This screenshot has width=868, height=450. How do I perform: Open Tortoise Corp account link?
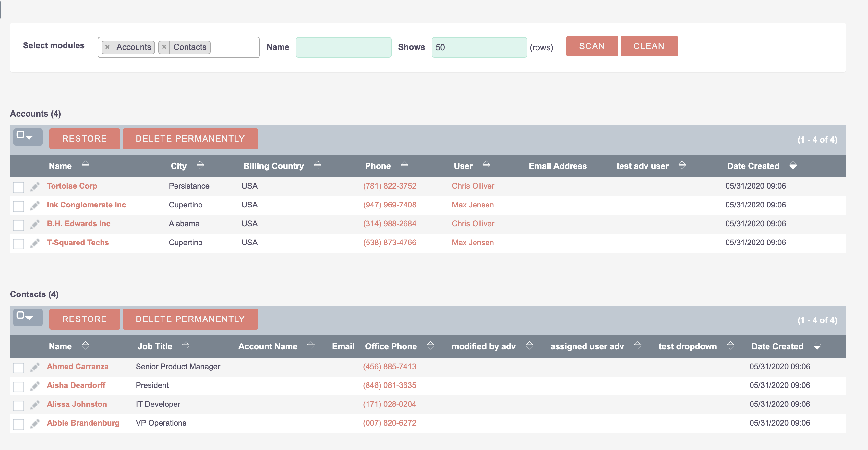(72, 186)
